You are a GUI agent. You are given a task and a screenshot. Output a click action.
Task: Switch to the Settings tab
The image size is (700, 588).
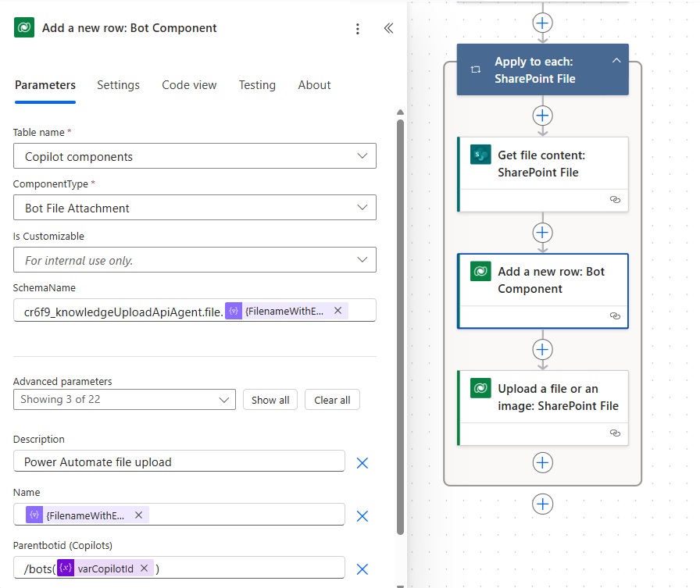pyautogui.click(x=118, y=85)
